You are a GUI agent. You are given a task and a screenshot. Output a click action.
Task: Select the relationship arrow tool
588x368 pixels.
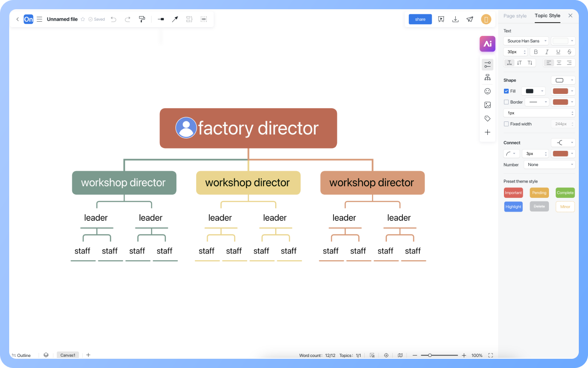point(175,19)
